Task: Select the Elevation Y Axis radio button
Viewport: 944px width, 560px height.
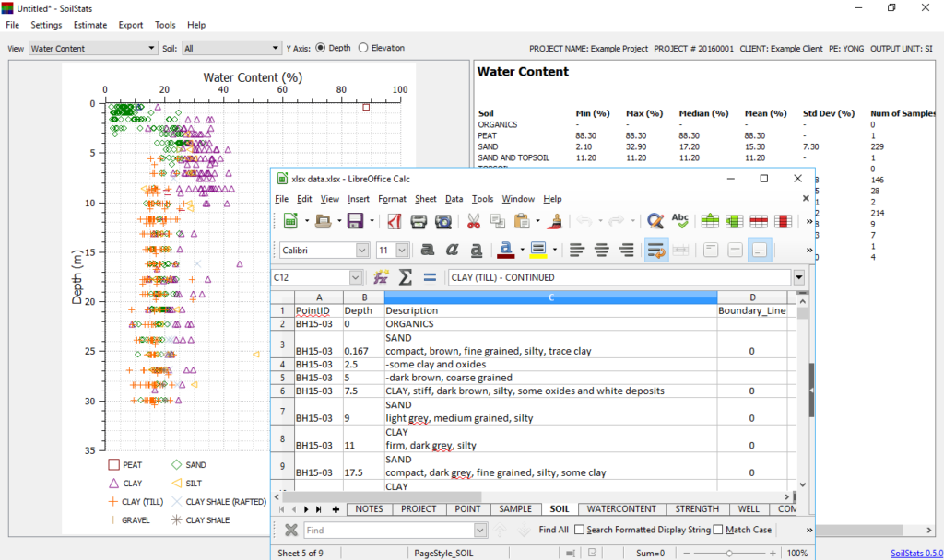Action: 363,48
